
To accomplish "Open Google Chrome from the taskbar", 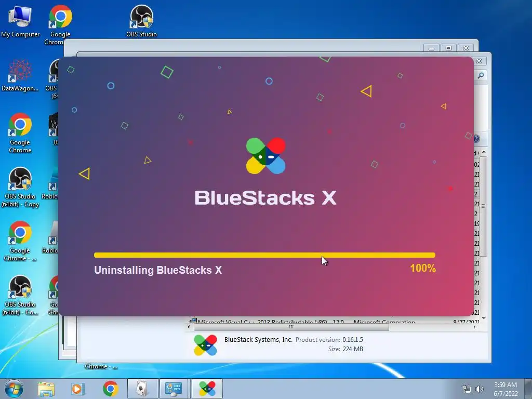I will tap(110, 389).
